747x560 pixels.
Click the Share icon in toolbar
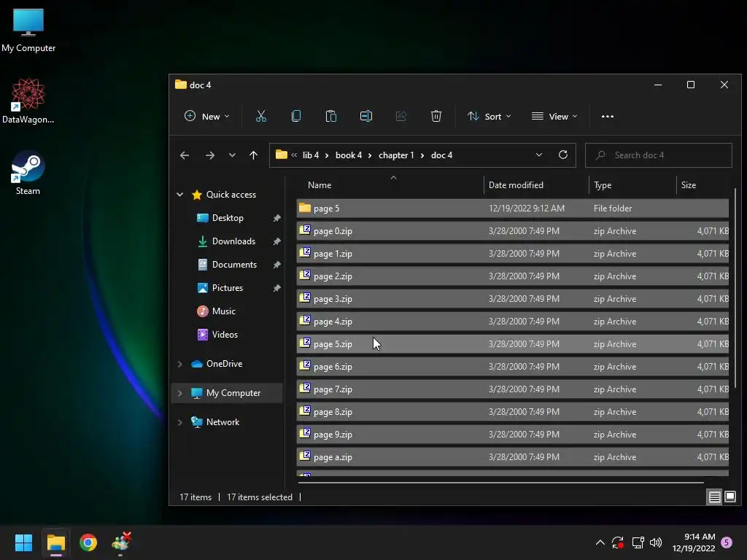pos(401,116)
